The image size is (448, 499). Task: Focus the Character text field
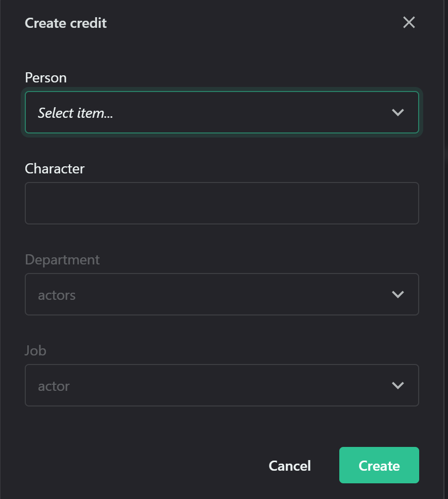pos(222,203)
